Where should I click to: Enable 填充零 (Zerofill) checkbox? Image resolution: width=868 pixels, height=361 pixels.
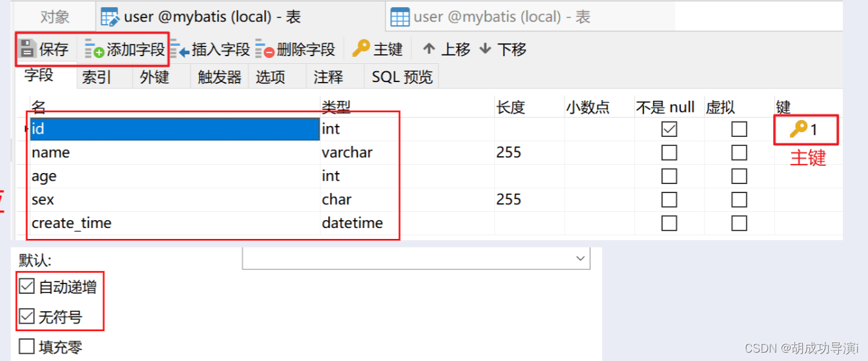pos(26,347)
